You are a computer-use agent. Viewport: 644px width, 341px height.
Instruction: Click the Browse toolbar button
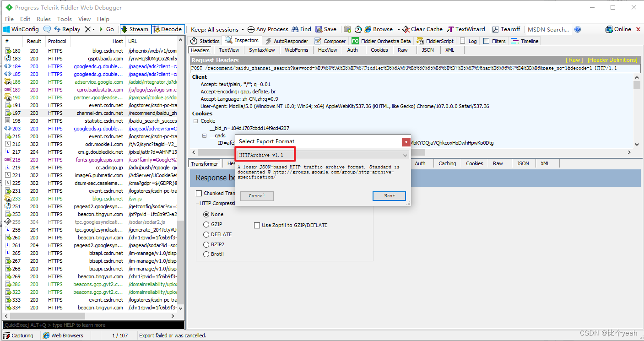pos(379,29)
